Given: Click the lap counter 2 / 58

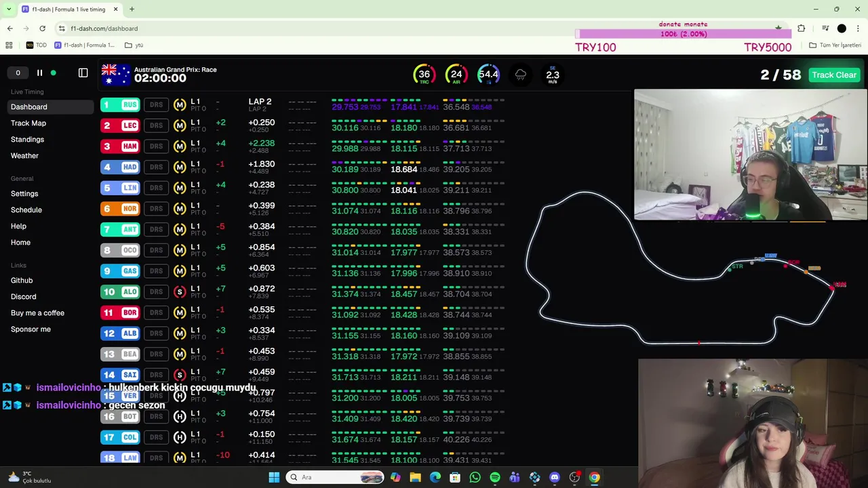Looking at the screenshot, I should coord(781,75).
